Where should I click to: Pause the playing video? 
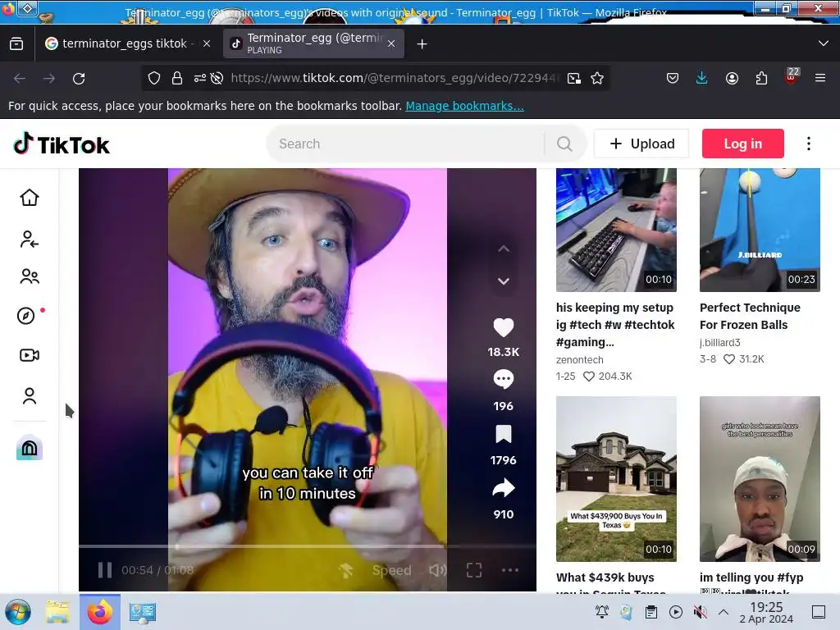point(105,570)
